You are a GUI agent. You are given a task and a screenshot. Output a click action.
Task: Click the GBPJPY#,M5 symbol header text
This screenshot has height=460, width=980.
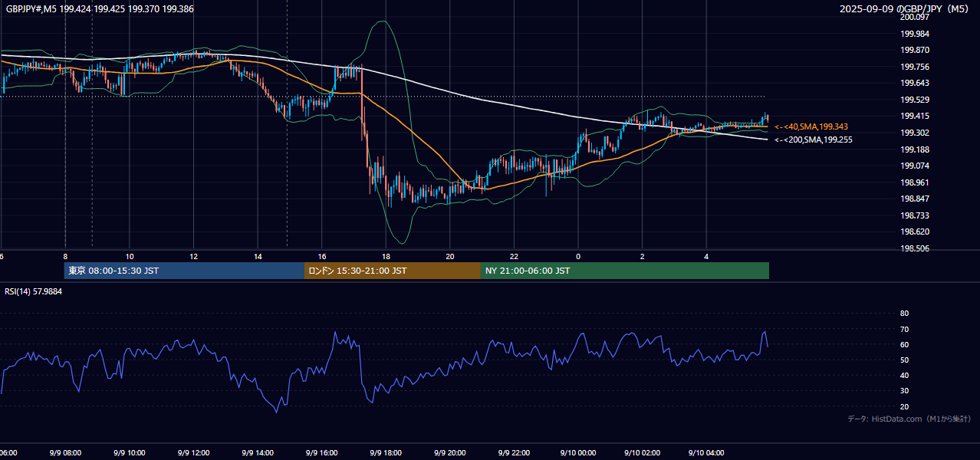[x=100, y=9]
